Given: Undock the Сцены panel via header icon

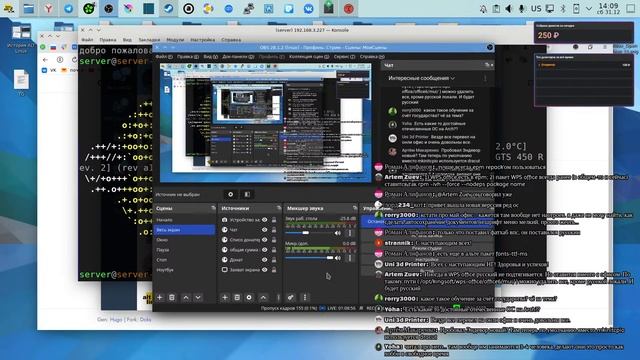Looking at the screenshot, I should click(213, 208).
